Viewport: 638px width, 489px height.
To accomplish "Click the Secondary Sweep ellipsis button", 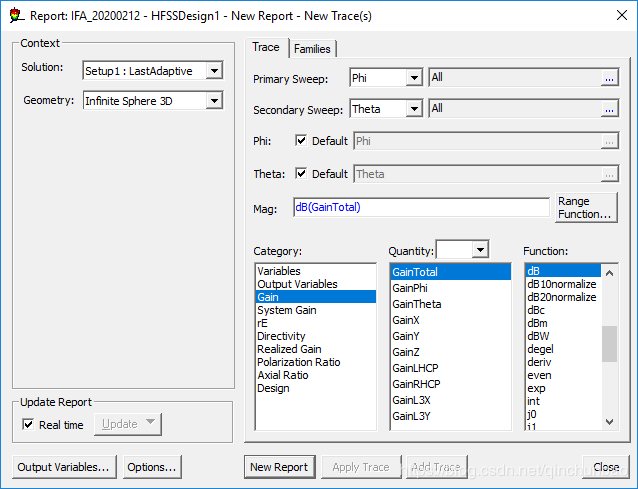I will point(609,109).
